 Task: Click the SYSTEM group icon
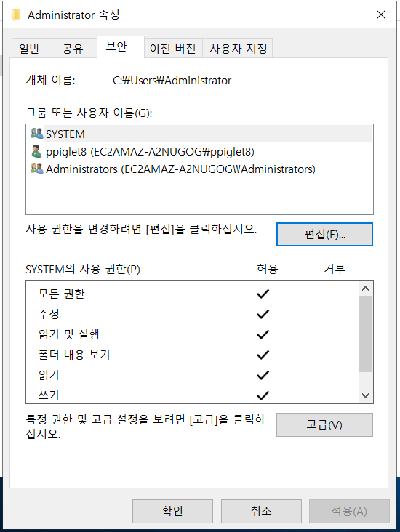point(36,133)
